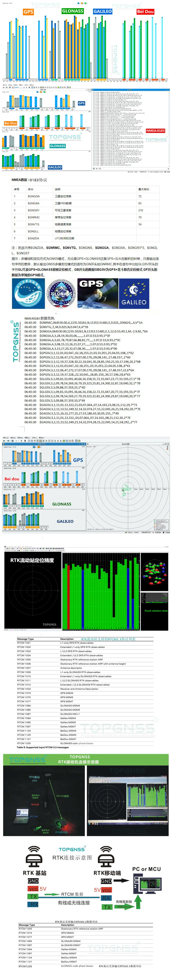The image size is (172, 980).
Task: Click the PC or MCU label
Action: pos(146,869)
